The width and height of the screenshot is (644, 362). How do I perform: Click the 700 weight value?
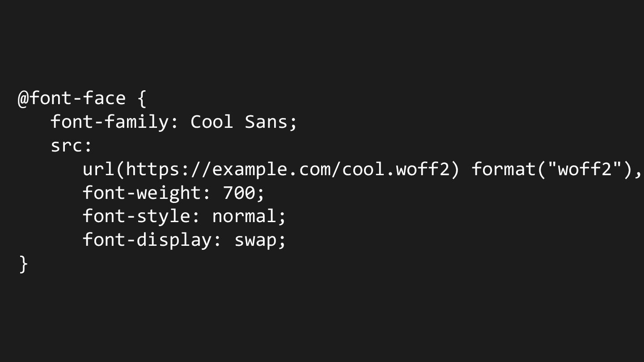point(239,193)
